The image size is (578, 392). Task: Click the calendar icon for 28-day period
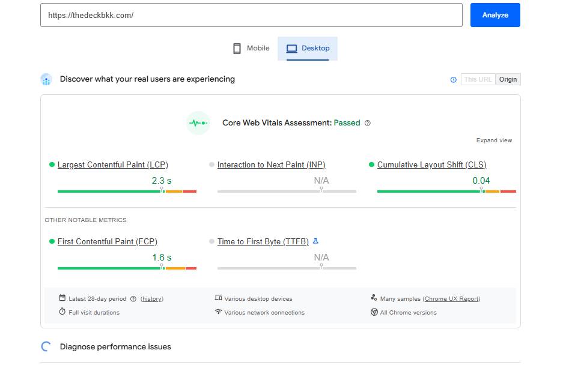click(62, 298)
